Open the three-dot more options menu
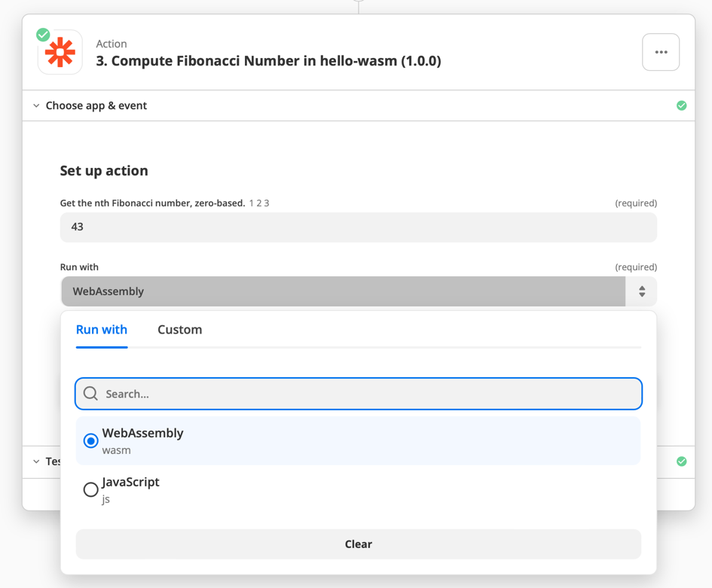Viewport: 712px width, 588px height. coord(661,52)
